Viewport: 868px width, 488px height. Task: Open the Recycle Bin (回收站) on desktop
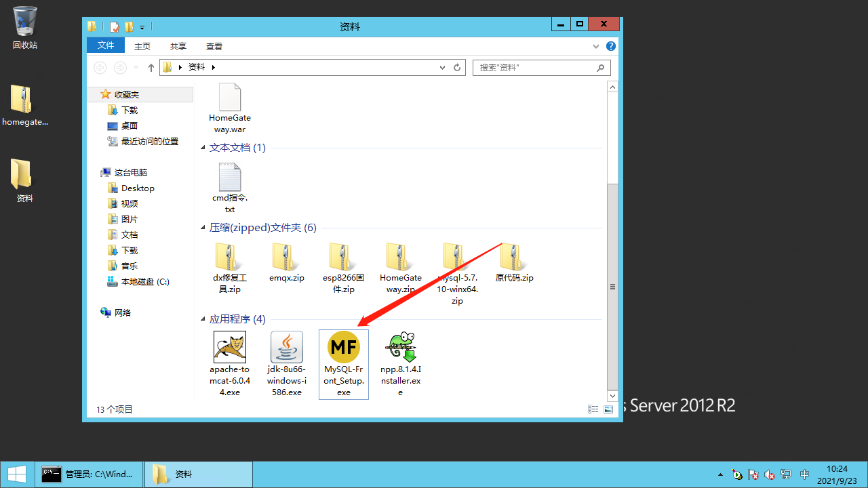(25, 28)
